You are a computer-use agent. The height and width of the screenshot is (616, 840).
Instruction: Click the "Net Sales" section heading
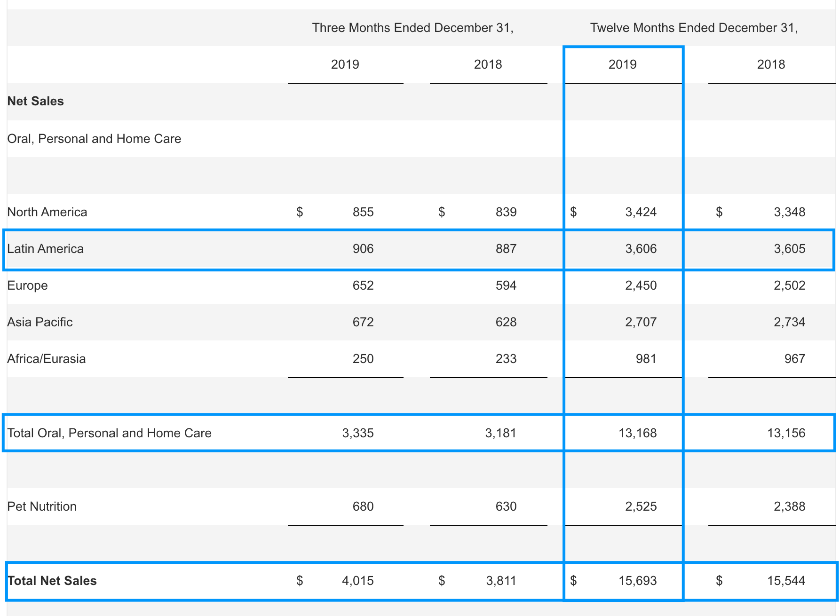36,101
